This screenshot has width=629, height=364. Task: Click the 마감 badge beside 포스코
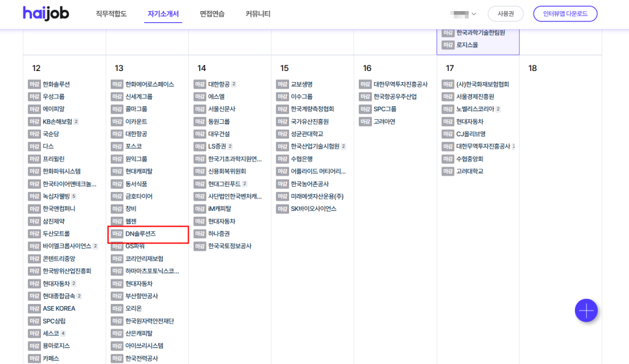117,147
